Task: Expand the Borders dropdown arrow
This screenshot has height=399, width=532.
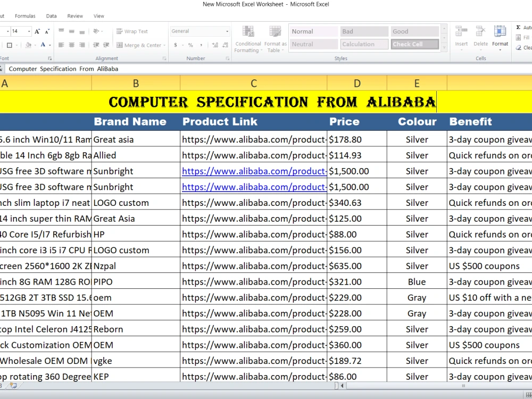Action: click(x=16, y=45)
